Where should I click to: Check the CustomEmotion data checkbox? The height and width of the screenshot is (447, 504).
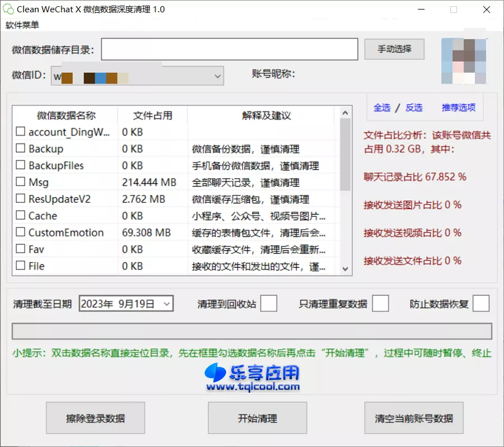pos(19,232)
